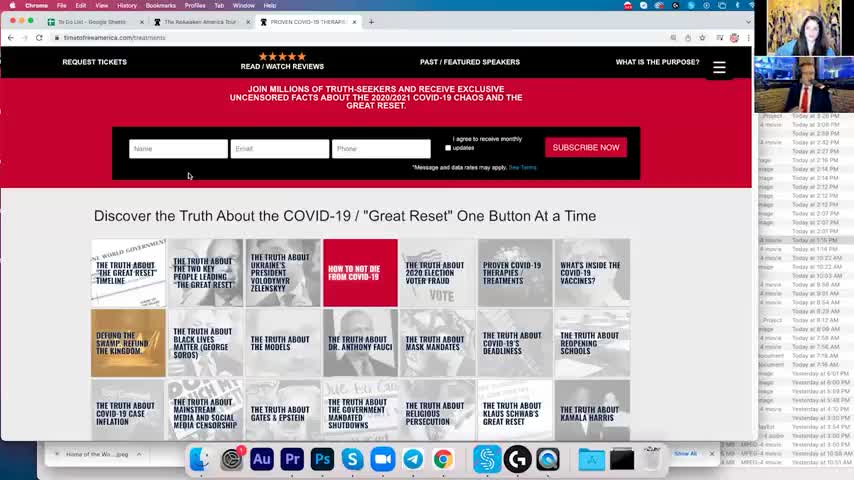Screen dimensions: 854x480
Task: Click Show All in the downloads bar
Action: 685,453
